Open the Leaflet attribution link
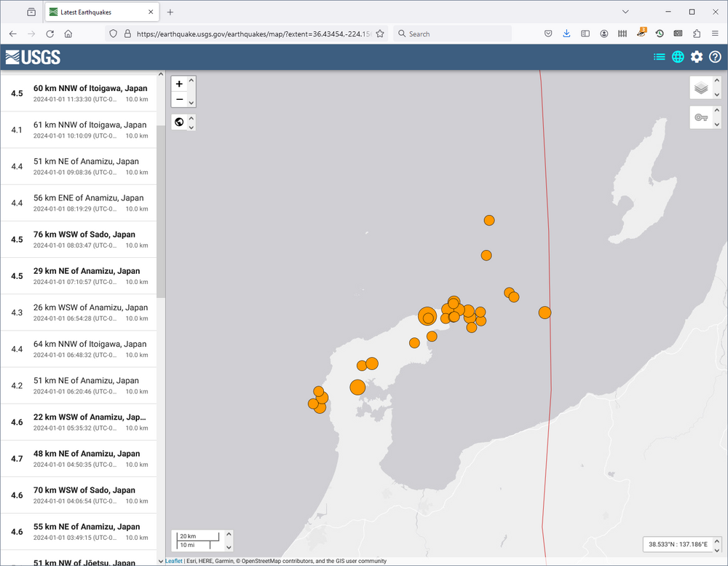The height and width of the screenshot is (566, 728). (173, 561)
